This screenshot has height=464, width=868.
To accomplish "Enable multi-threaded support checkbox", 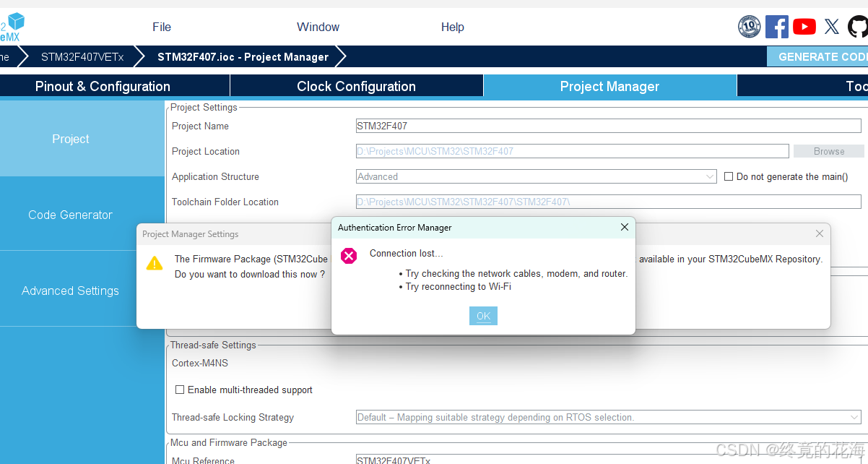I will [x=180, y=390].
